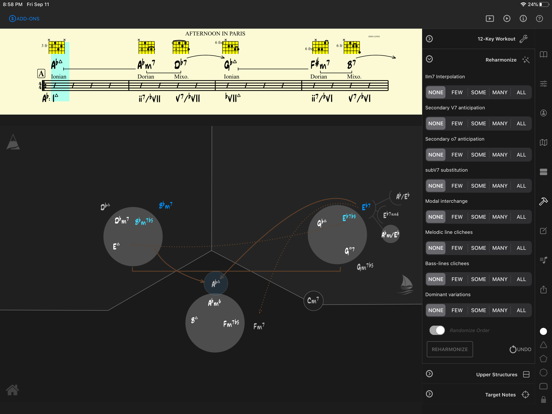
Task: Click the mountain icon on the map
Action: [x=13, y=142]
